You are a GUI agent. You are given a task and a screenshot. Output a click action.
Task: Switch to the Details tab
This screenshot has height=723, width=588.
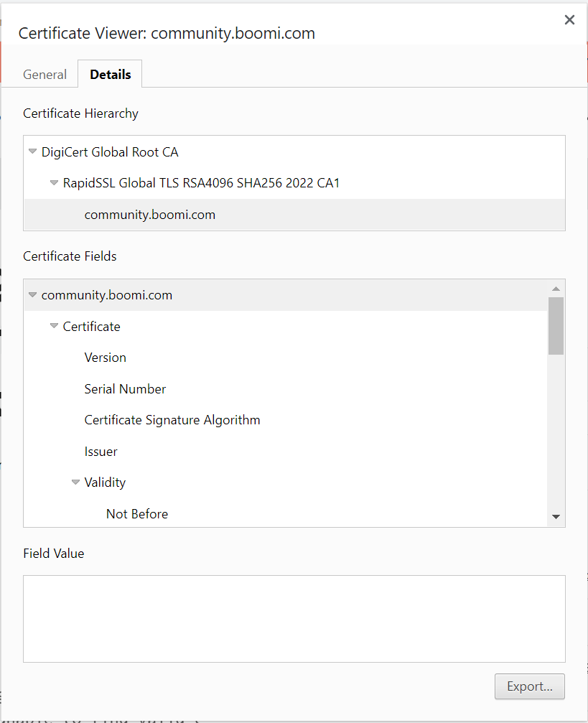(109, 74)
